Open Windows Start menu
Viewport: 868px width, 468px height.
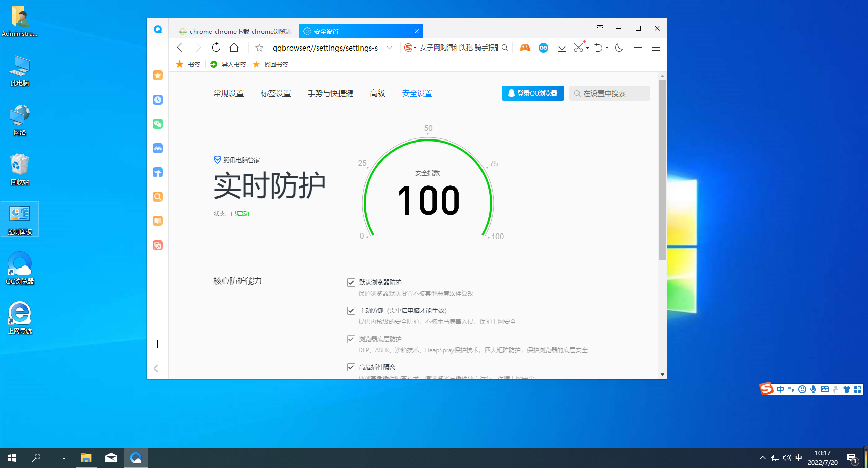click(12, 458)
